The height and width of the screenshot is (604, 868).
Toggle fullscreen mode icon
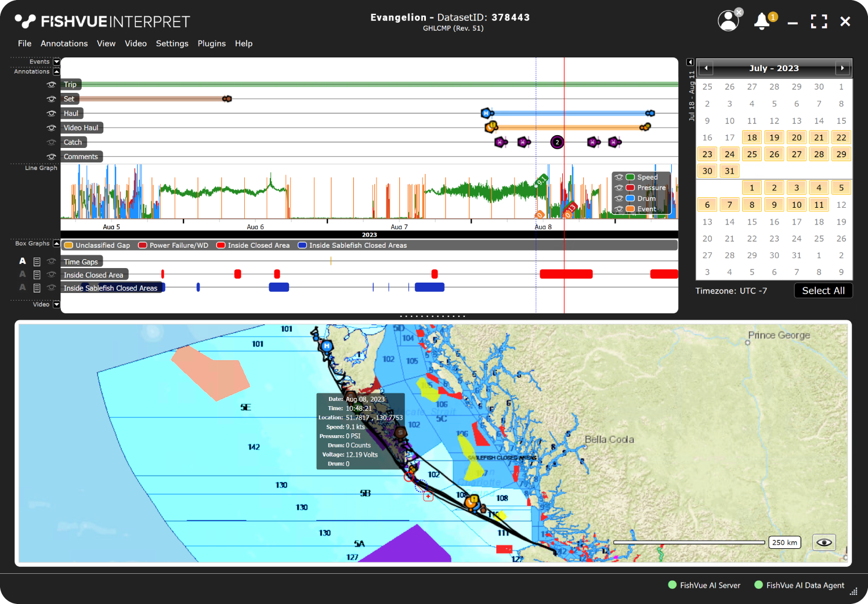819,21
